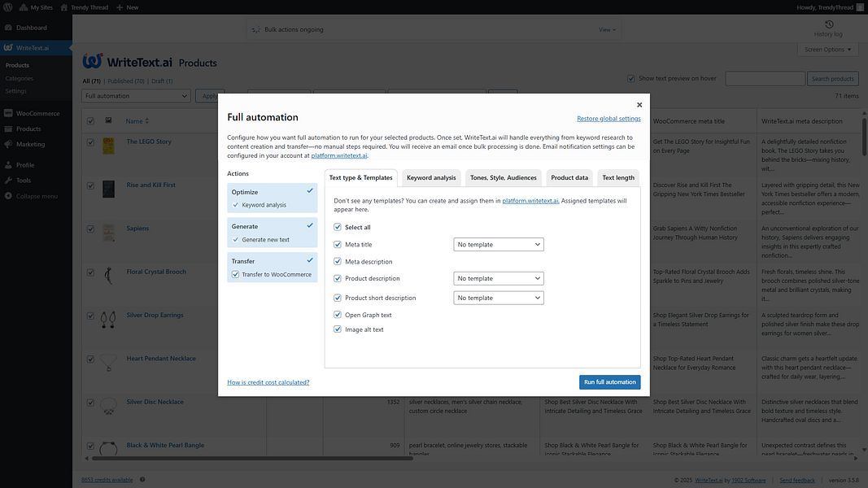Click the Collapse menu arrow
This screenshot has width=868, height=488.
coord(10,194)
